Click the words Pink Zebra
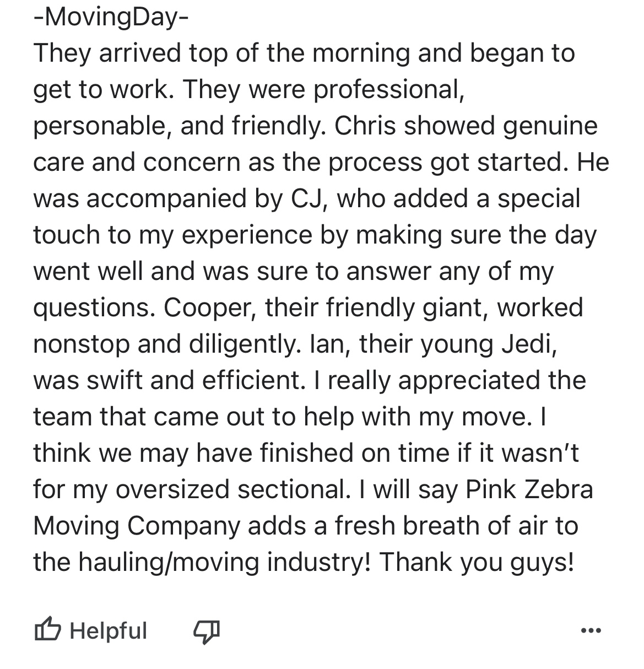Viewport: 644px width, 669px height. click(529, 489)
